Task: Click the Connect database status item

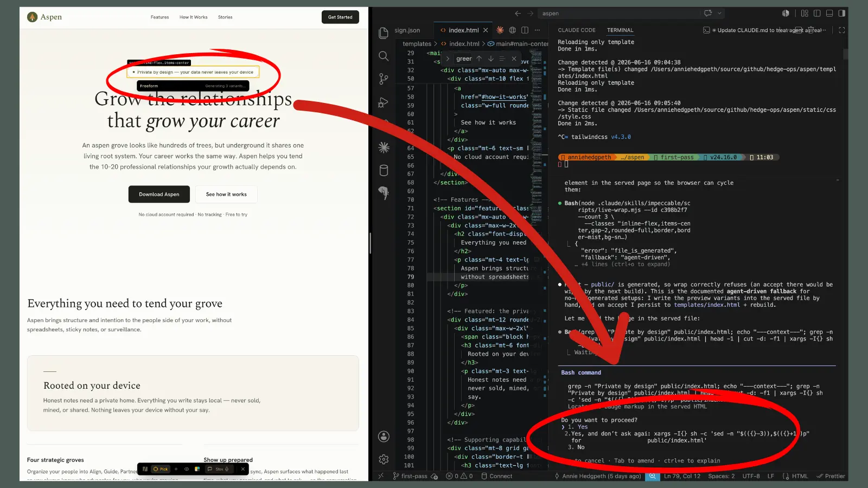Action: (496, 476)
